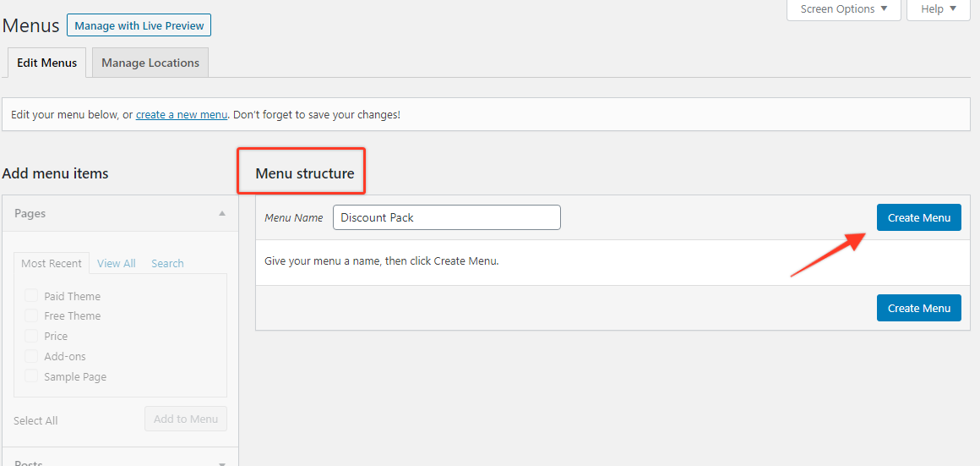Click the Add menu items heading
The width and height of the screenshot is (980, 466).
56,173
